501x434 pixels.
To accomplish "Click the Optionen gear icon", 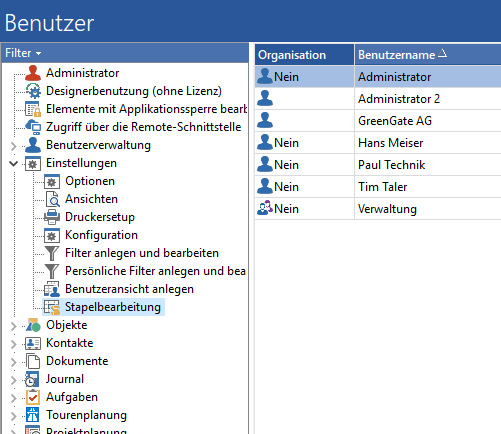I will click(x=52, y=181).
